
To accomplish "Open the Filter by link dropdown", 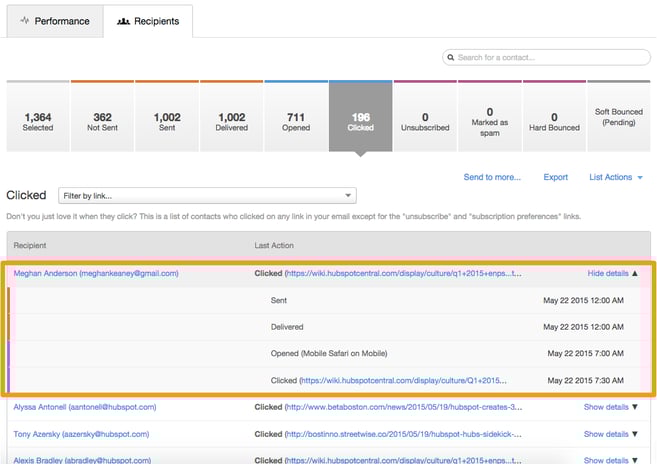I will [208, 196].
